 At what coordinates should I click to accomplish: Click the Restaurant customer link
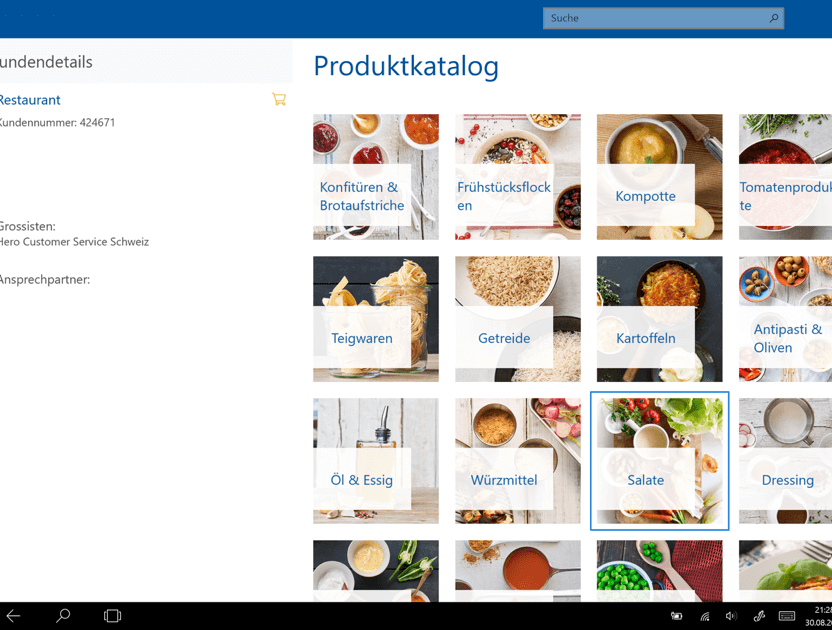(x=31, y=100)
